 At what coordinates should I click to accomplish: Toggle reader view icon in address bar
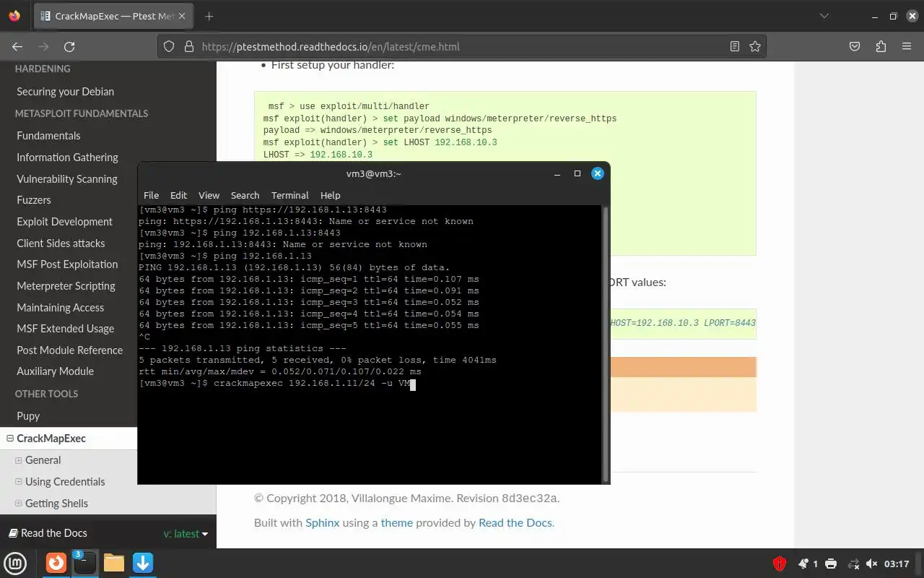[735, 46]
